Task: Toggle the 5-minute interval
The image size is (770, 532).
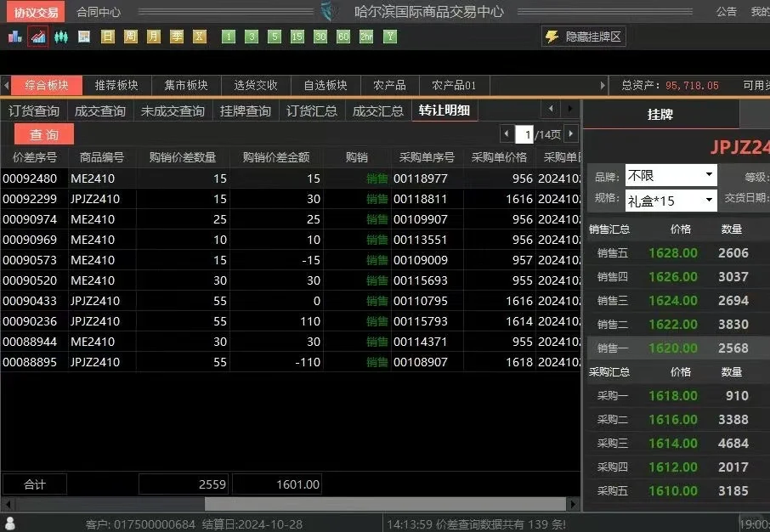Action: pyautogui.click(x=274, y=37)
